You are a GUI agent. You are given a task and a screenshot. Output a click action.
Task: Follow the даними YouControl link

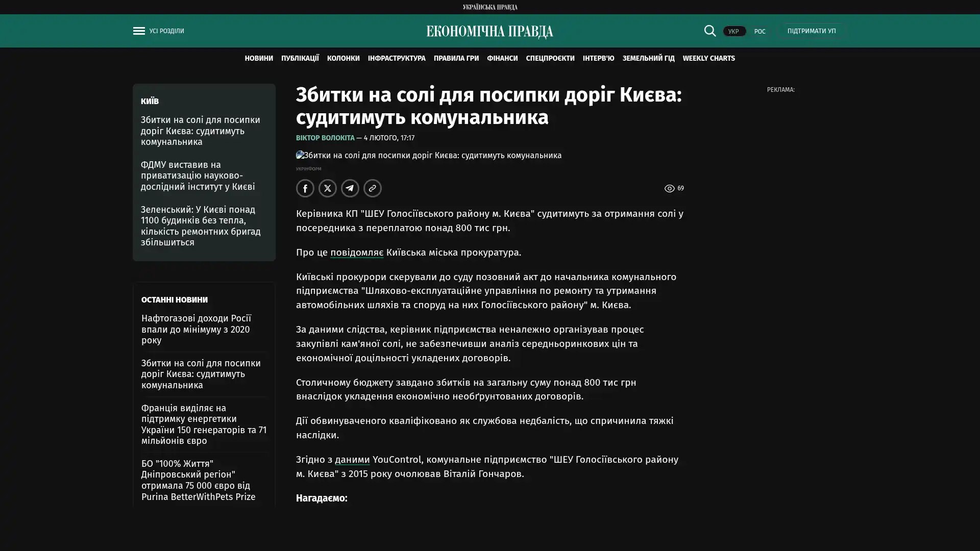(352, 460)
